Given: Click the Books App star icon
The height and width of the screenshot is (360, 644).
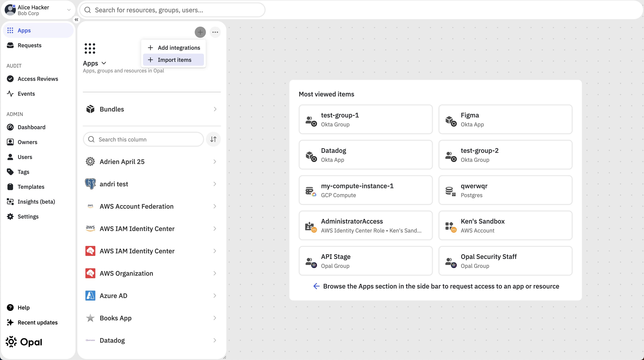Looking at the screenshot, I should point(90,318).
